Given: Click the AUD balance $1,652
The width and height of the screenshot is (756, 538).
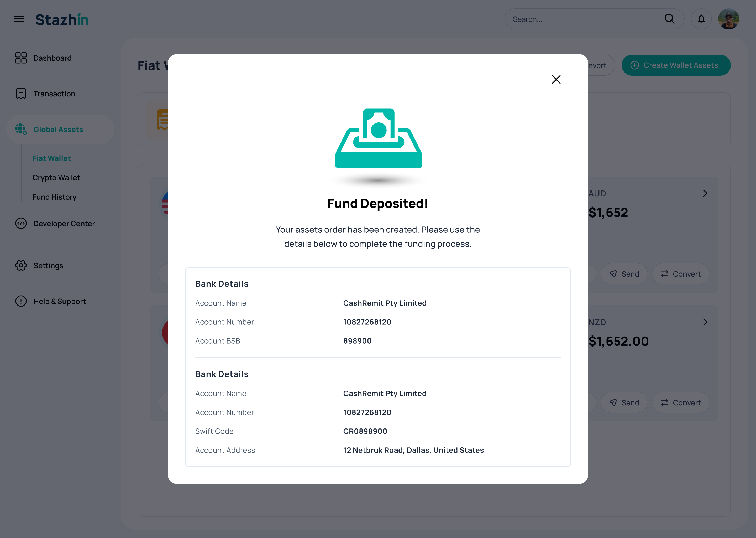Looking at the screenshot, I should 608,213.
